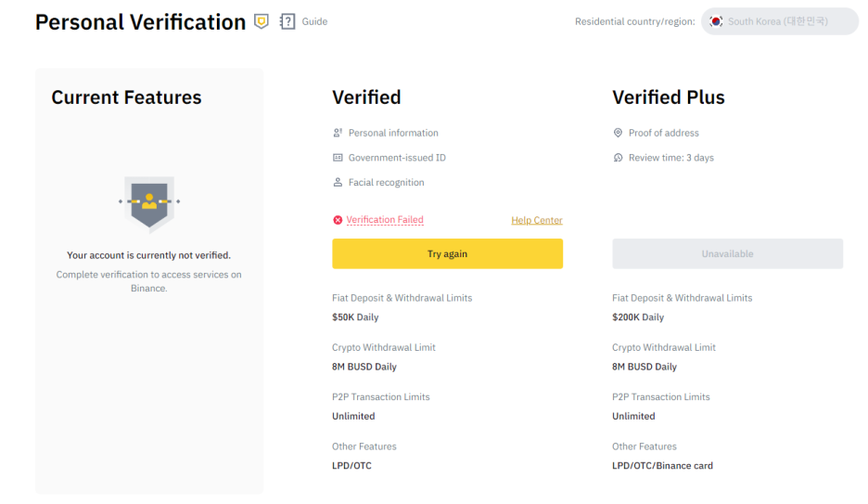Click the Verification Failed link
The width and height of the screenshot is (868, 504).
tap(385, 220)
